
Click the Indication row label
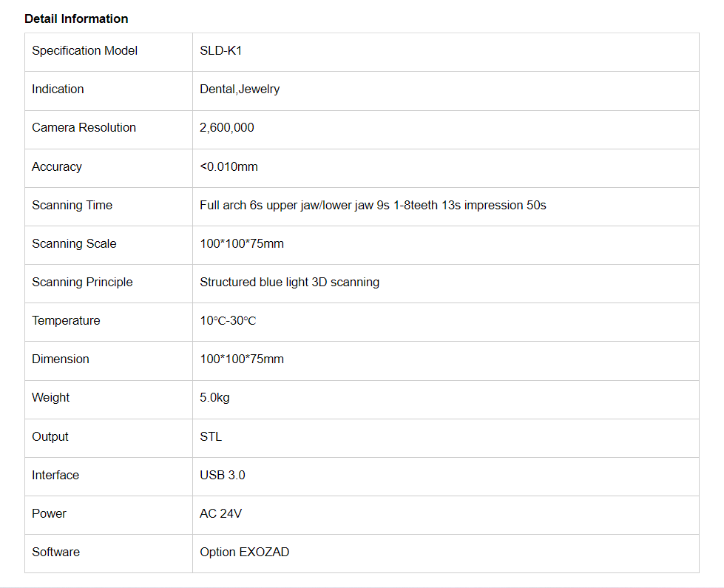pyautogui.click(x=58, y=89)
